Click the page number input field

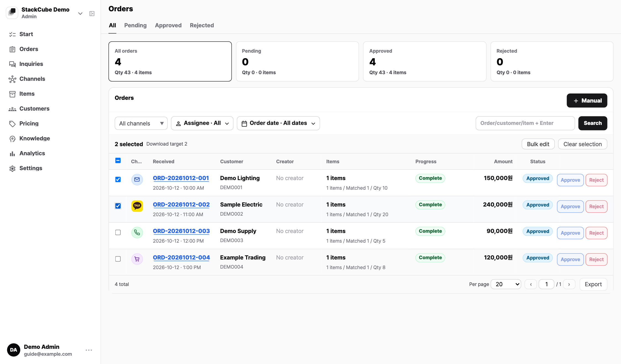[546, 284]
